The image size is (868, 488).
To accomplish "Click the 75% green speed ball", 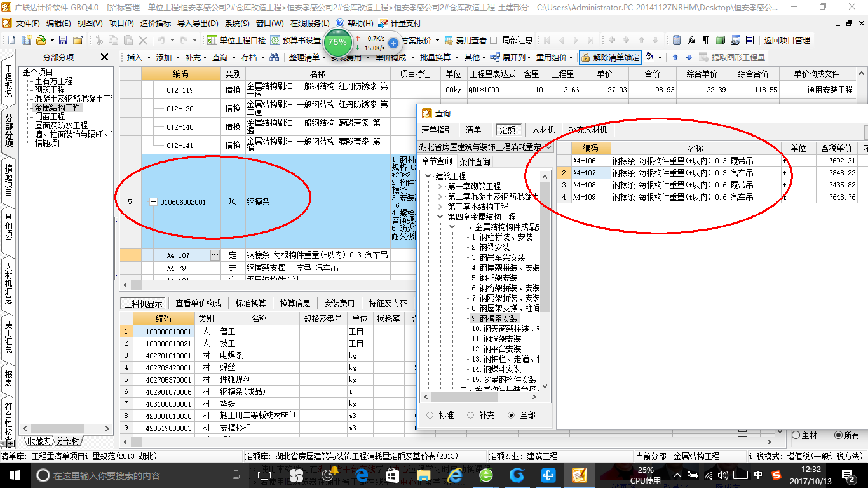I will pyautogui.click(x=337, y=43).
